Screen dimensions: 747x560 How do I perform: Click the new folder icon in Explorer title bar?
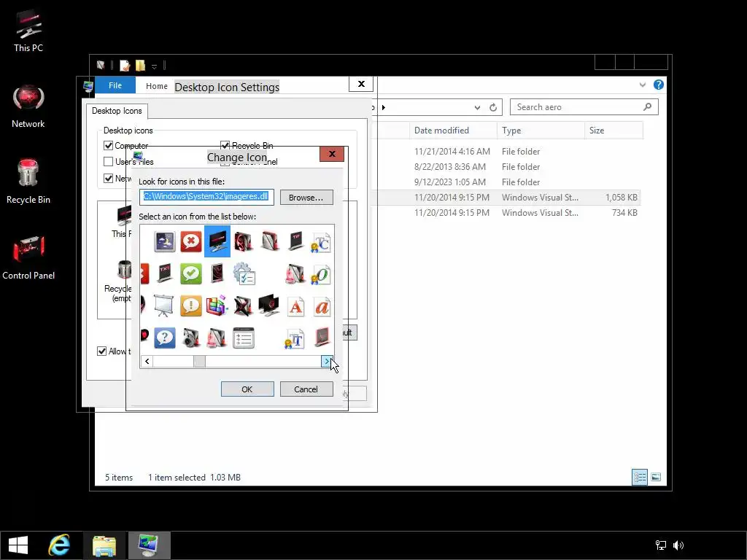pos(140,65)
